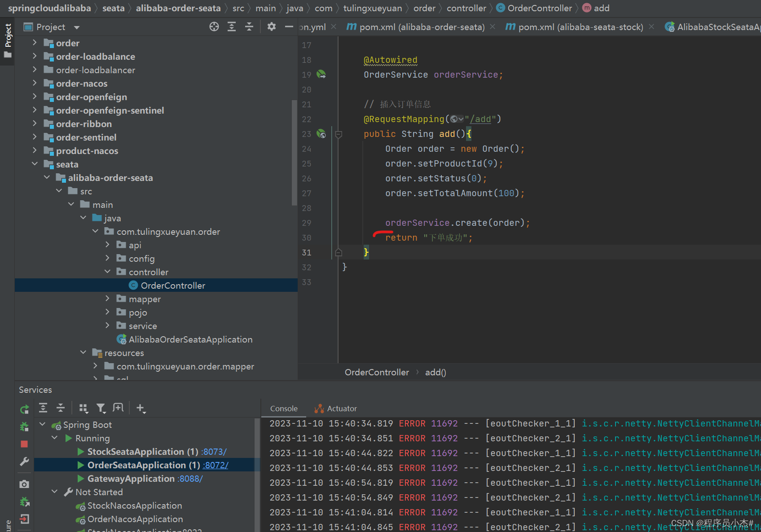Click OrderController in top breadcrumb

click(540, 8)
